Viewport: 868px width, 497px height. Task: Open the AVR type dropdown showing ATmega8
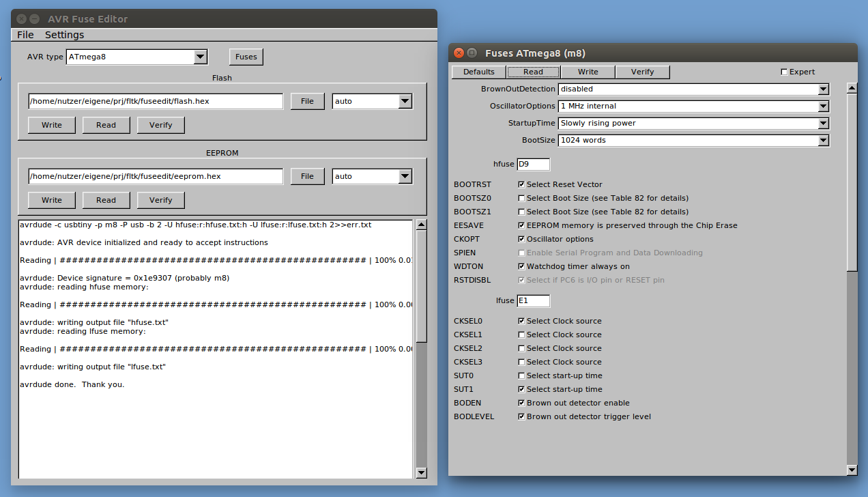136,57
